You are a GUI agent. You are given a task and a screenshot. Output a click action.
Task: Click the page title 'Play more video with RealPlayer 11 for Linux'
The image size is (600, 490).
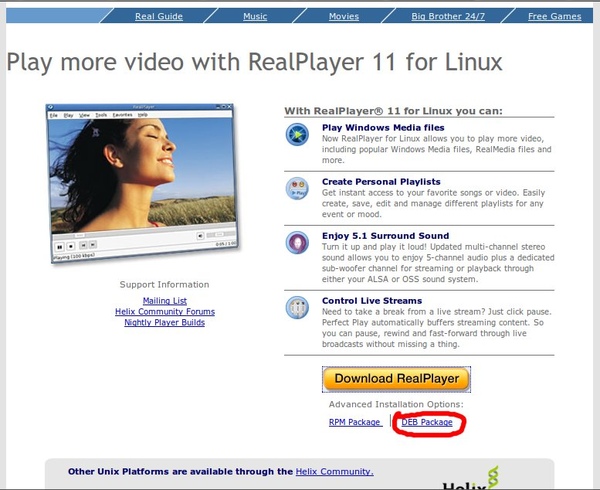(254, 62)
